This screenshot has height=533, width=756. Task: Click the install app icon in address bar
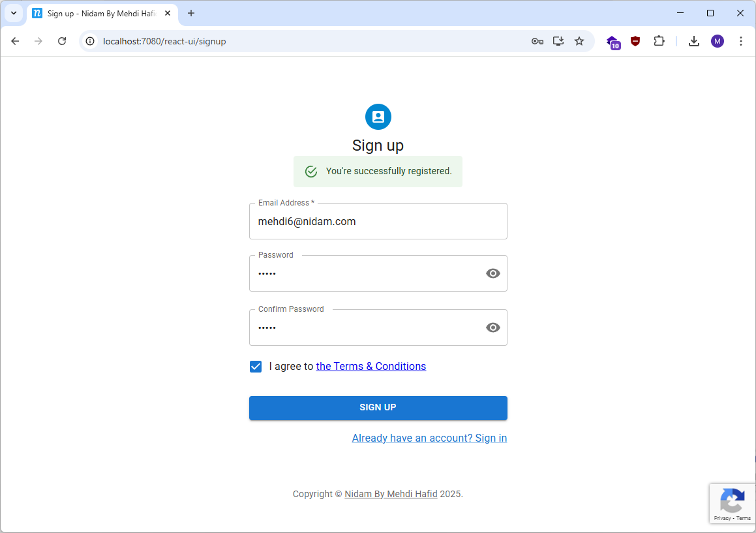click(x=558, y=41)
